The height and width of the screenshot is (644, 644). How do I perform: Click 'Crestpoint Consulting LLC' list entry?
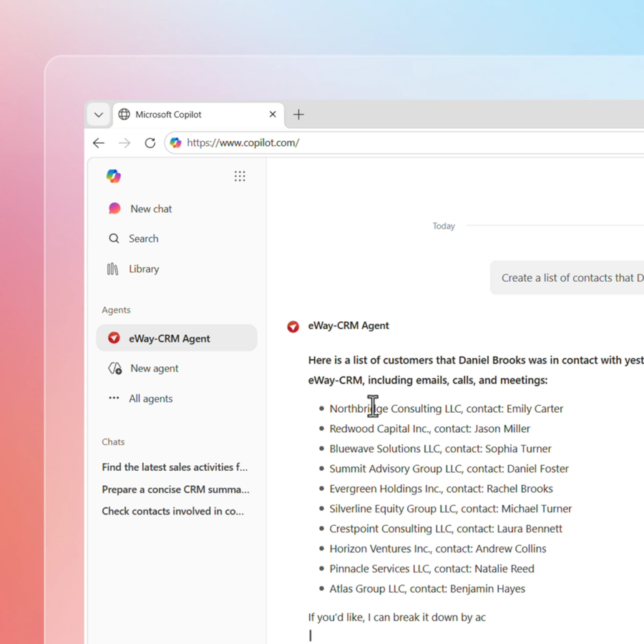446,529
